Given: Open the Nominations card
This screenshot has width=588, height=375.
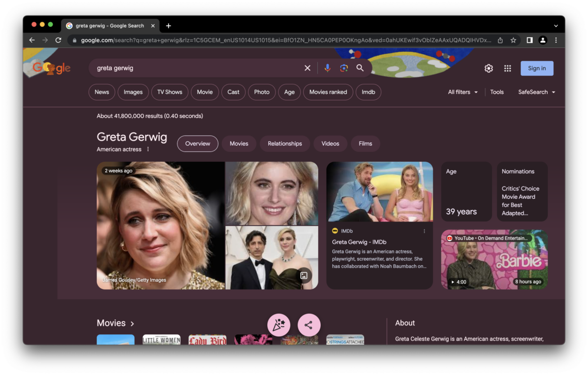Looking at the screenshot, I should (x=522, y=192).
